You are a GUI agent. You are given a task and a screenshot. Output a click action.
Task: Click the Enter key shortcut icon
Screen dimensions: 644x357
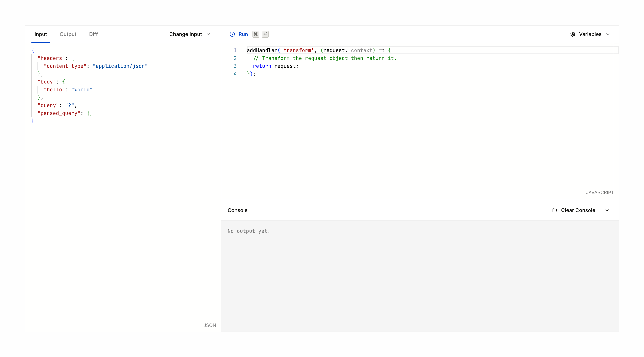click(x=265, y=34)
